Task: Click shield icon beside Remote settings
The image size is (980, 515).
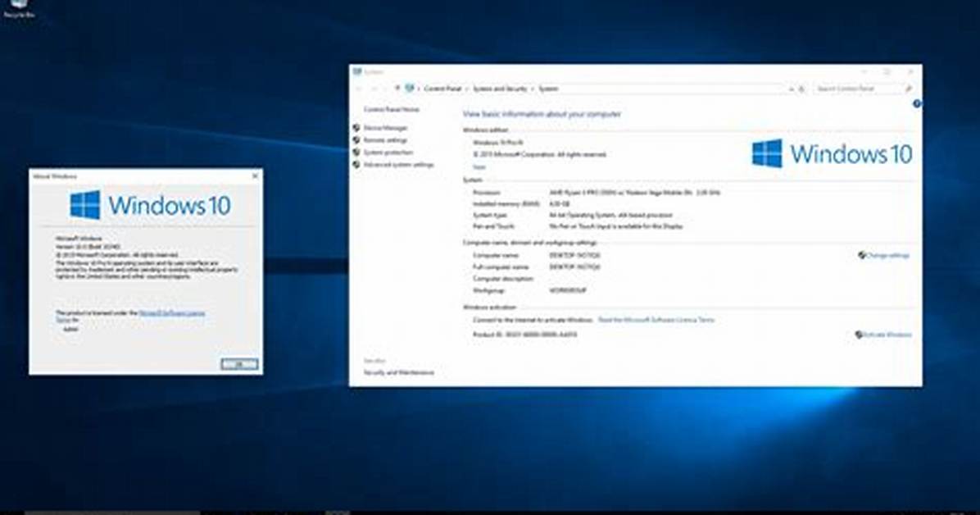Action: coord(356,140)
